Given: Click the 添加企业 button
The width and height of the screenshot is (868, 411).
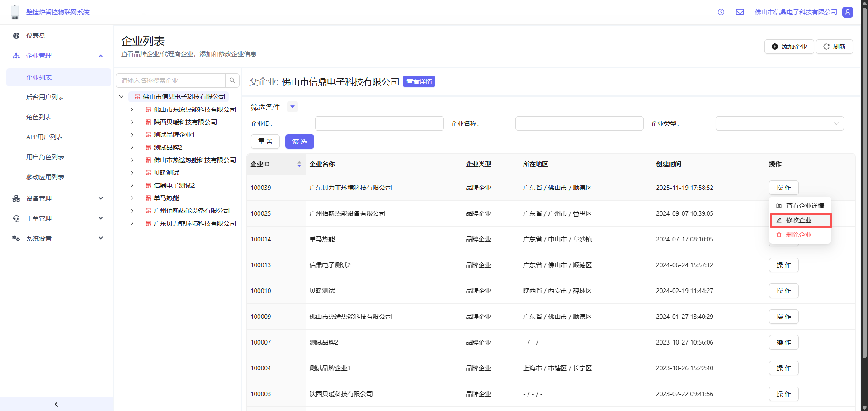Looking at the screenshot, I should [x=789, y=47].
